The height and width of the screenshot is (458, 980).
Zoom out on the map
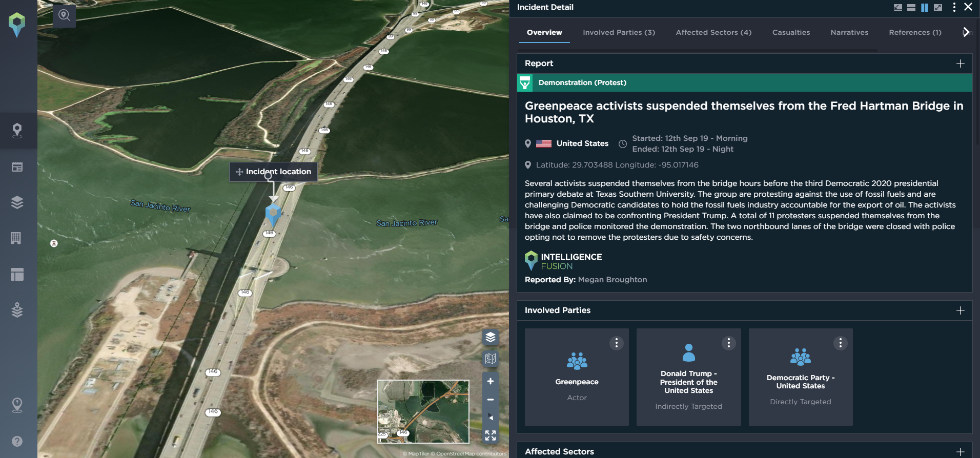click(x=491, y=400)
